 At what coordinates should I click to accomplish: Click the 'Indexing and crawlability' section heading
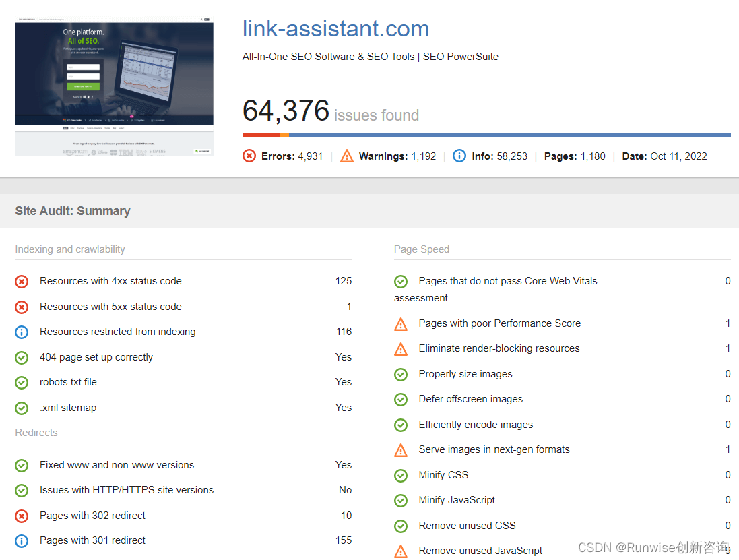tap(70, 249)
